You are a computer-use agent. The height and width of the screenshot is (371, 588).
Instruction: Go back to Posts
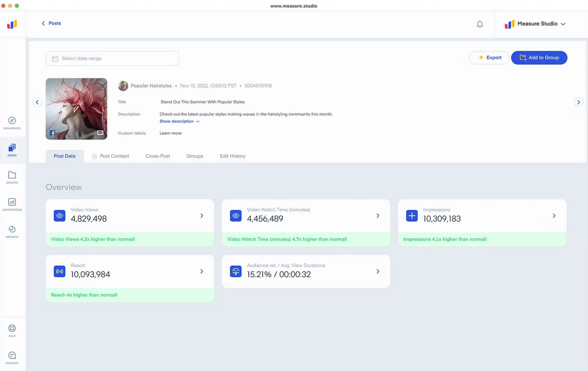[x=51, y=24]
